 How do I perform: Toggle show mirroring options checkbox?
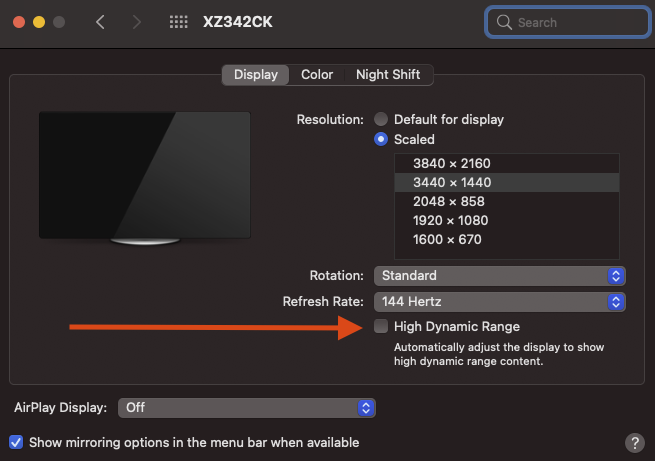coord(16,442)
